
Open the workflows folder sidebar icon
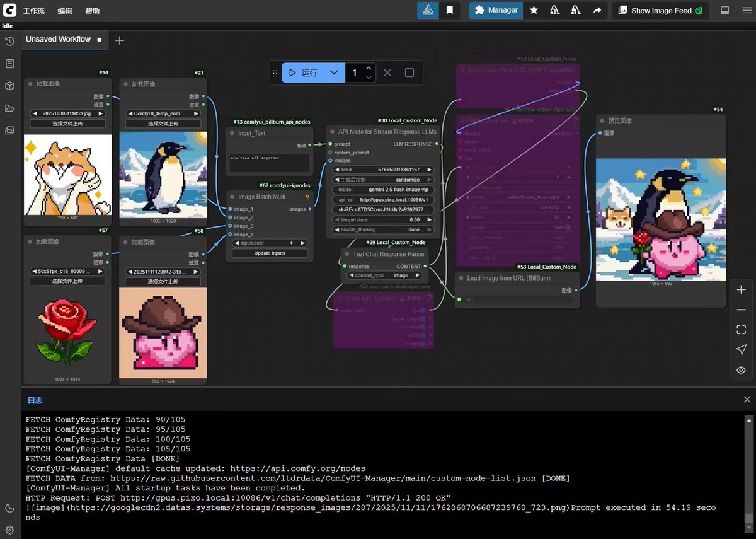tap(9, 108)
